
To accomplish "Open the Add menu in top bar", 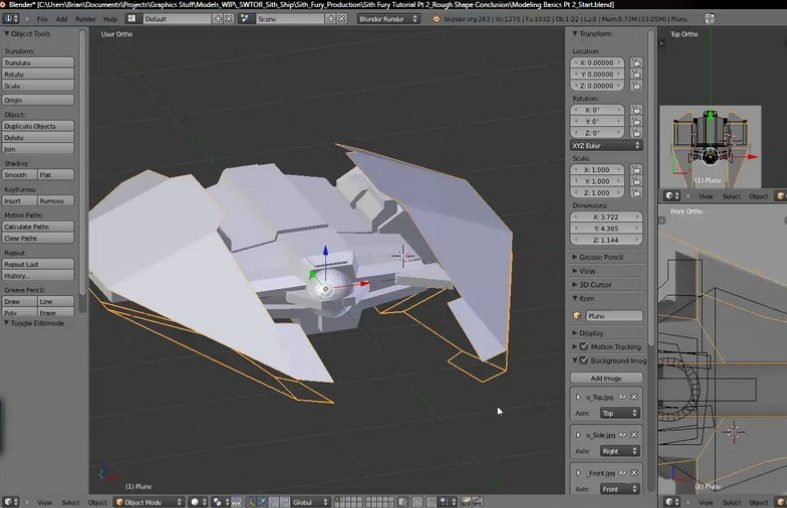I will coord(61,19).
